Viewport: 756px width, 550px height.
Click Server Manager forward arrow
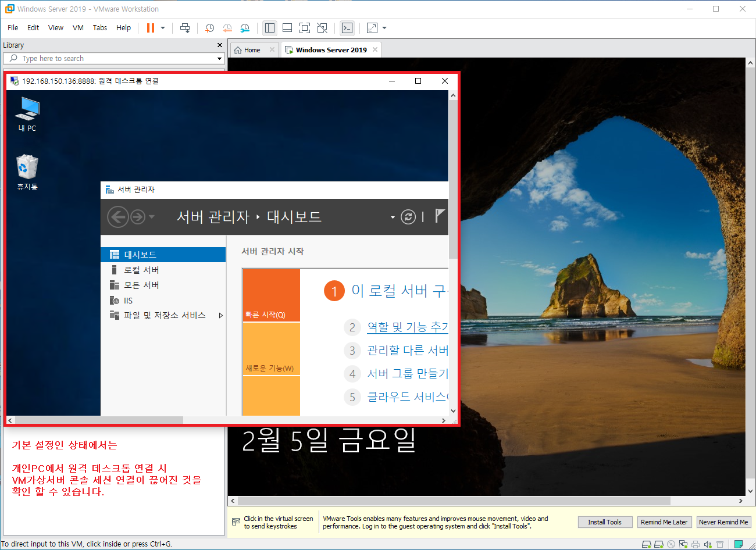pos(138,217)
